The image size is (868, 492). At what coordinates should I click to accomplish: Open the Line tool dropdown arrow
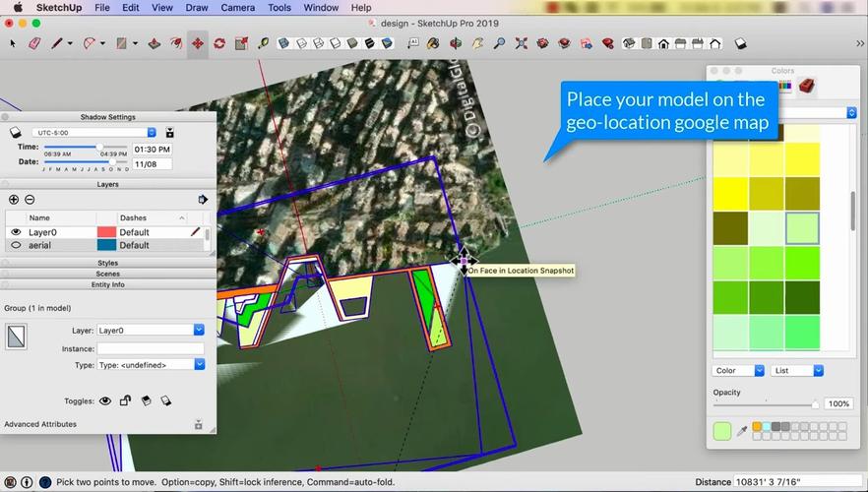tap(70, 43)
